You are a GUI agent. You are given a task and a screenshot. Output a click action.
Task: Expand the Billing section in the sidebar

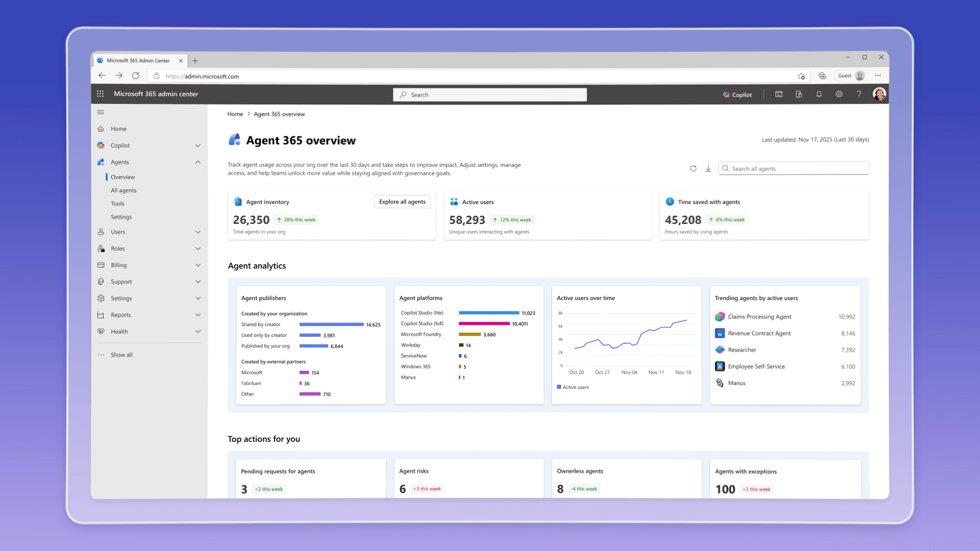tap(198, 265)
